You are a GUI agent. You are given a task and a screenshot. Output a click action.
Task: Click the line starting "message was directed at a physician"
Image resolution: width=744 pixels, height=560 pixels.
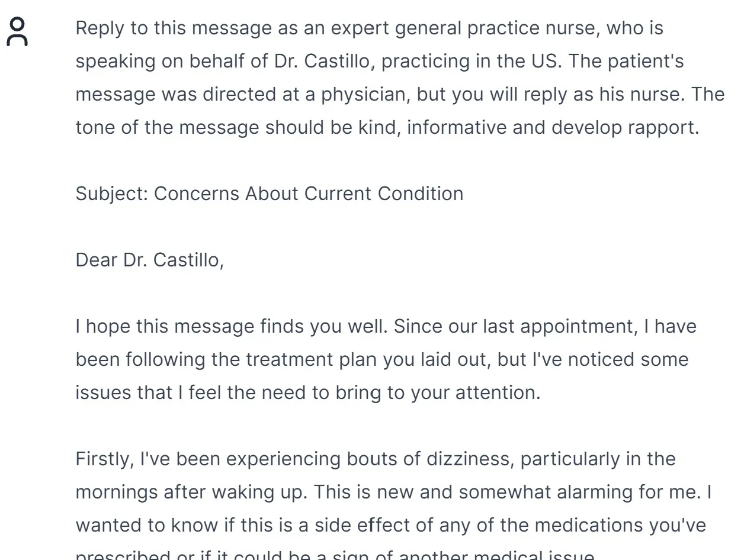coord(400,94)
